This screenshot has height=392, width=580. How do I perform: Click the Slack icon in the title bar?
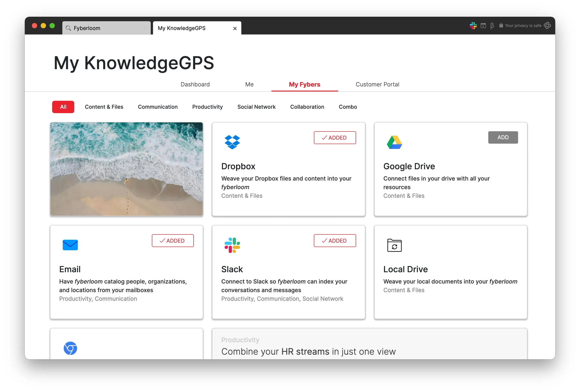[473, 26]
